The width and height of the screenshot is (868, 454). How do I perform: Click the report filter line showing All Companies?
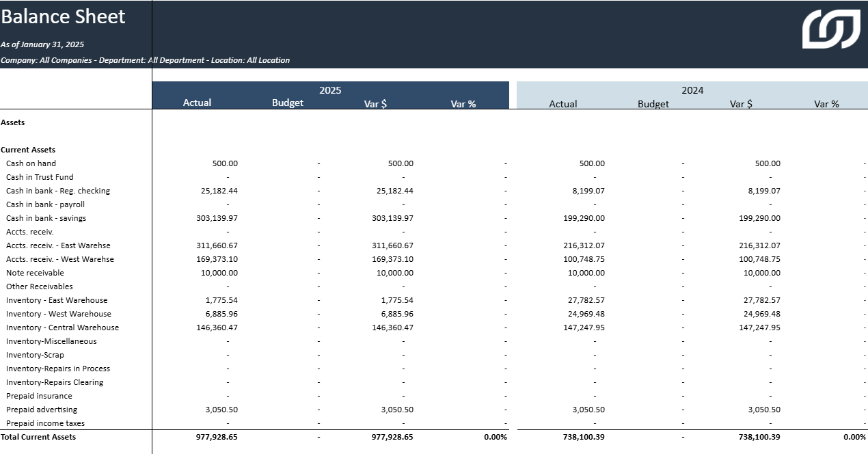tap(145, 60)
